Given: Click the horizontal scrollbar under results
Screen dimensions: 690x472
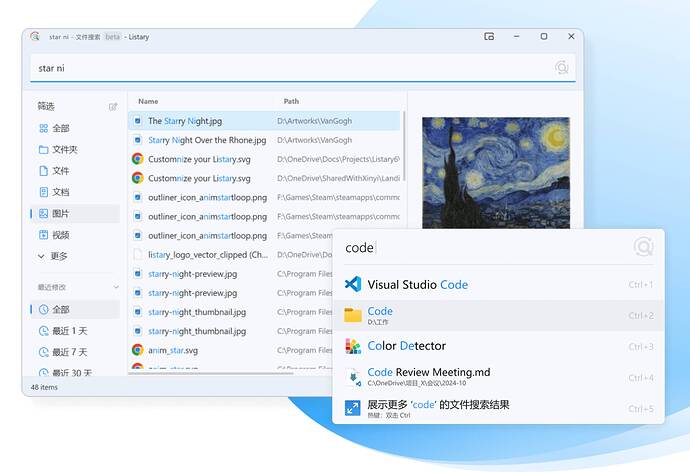Looking at the screenshot, I should click(x=211, y=373).
